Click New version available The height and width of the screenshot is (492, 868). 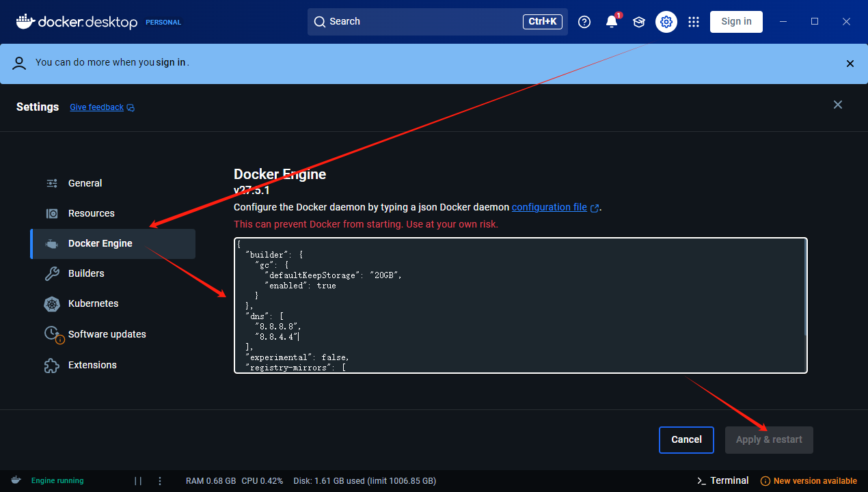[815, 481]
